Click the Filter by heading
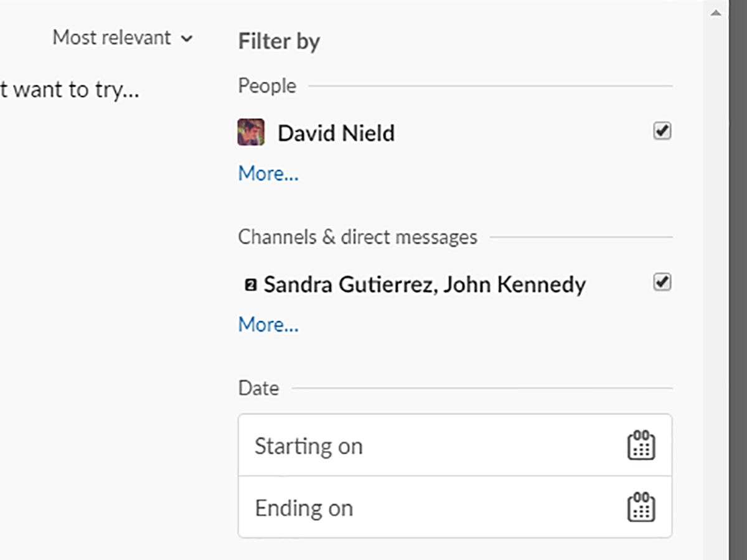 (x=279, y=42)
